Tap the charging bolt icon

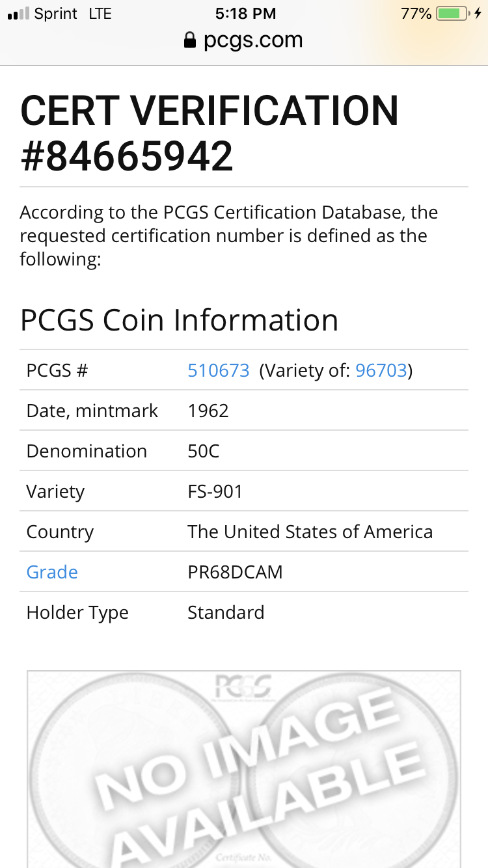click(479, 14)
